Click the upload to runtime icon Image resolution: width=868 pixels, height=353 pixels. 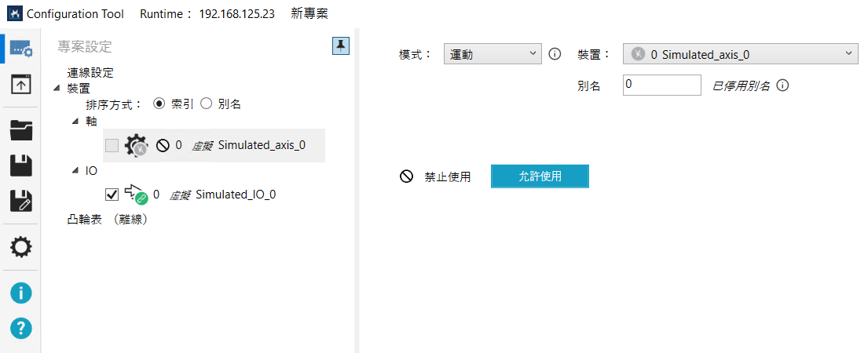20,84
